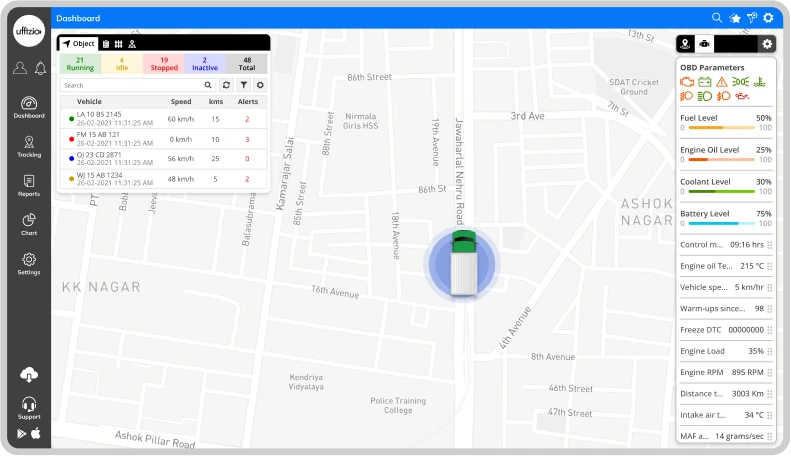Click the battery indicator icon in OBD Parameters
The width and height of the screenshot is (791, 456).
click(704, 81)
